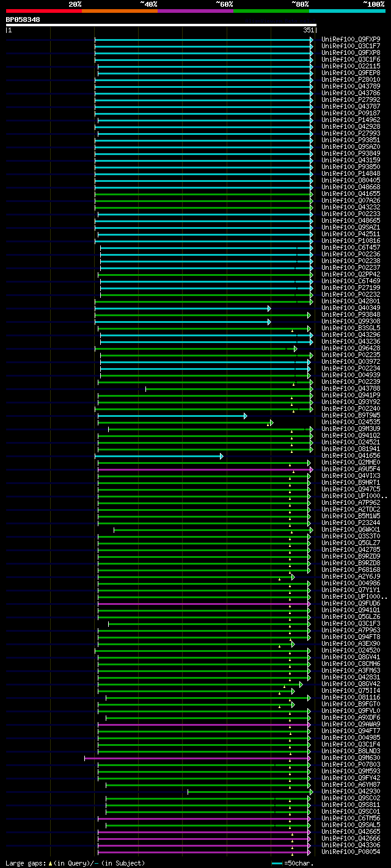Image resolution: width=391 pixels, height=868 pixels.
Task: Click the UniRef100_A2Y6J9 label
Action: 351,577
